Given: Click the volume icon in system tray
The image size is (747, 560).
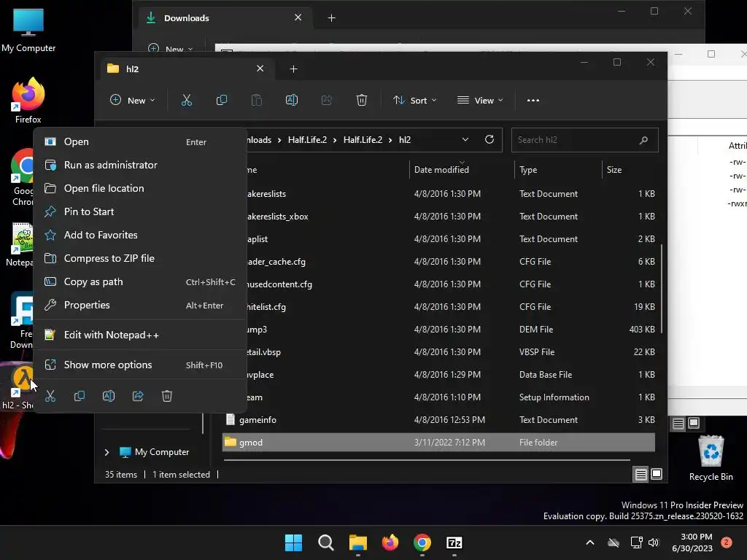Looking at the screenshot, I should point(654,542).
